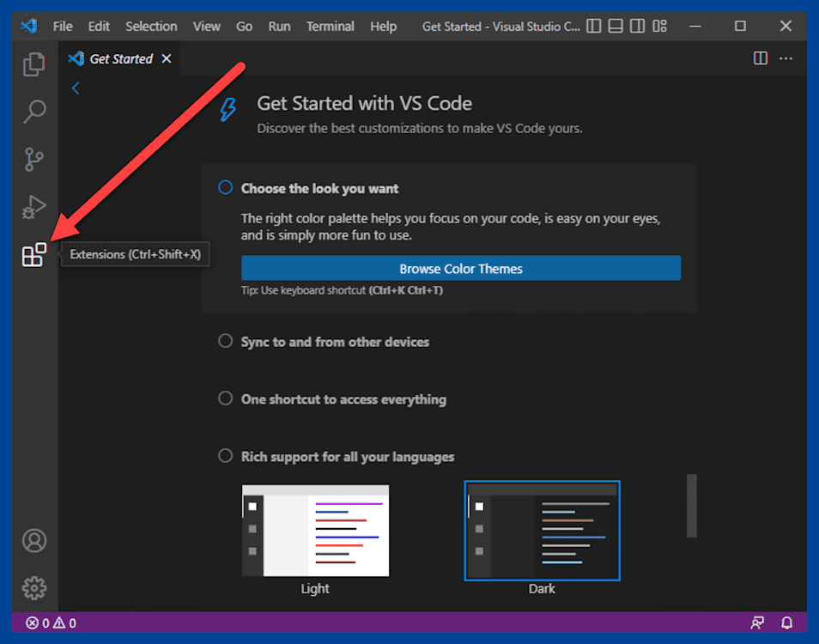The width and height of the screenshot is (819, 644).
Task: Open the Accounts menu
Action: [34, 540]
